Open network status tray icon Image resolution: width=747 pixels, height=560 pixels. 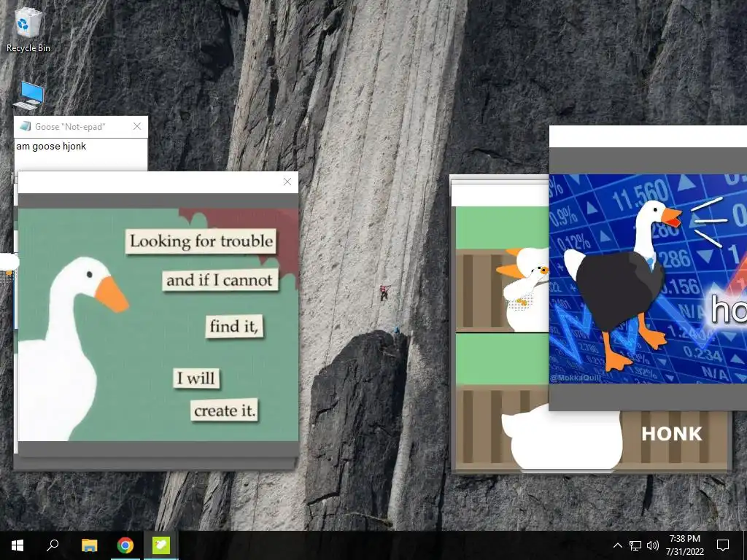click(635, 545)
